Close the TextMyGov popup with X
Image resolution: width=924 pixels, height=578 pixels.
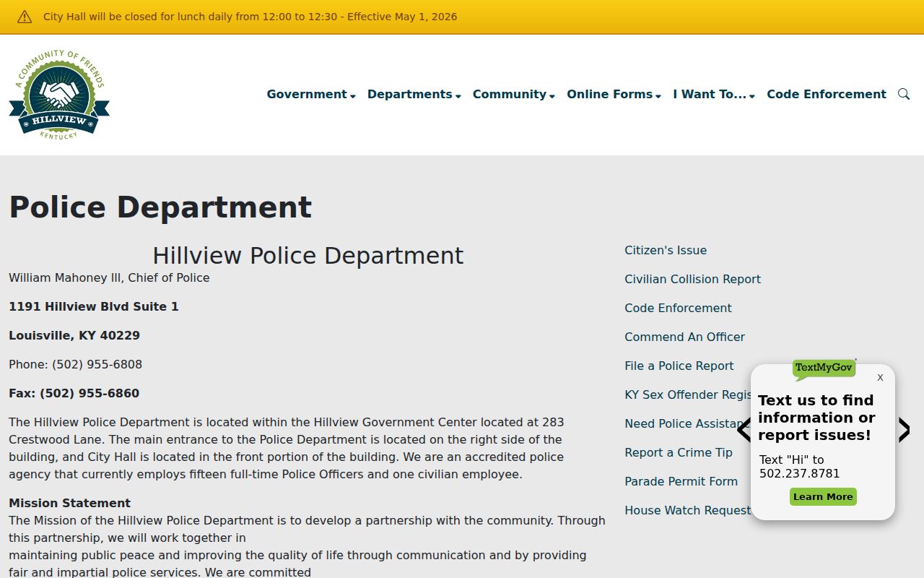click(x=880, y=377)
